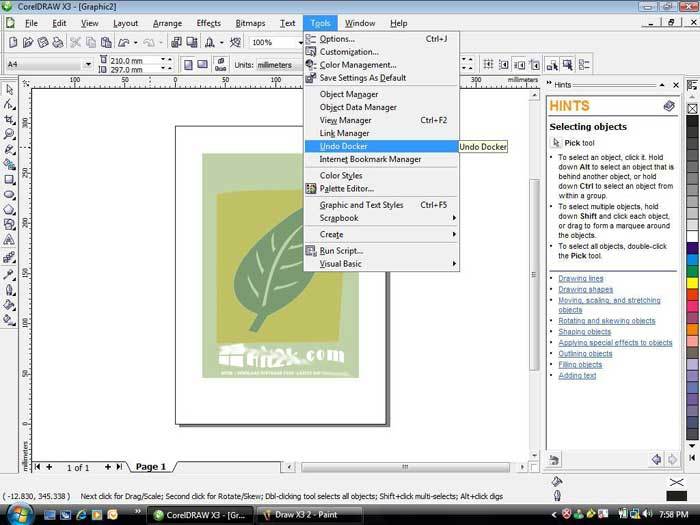
Task: Click the New document icon
Action: pos(13,42)
